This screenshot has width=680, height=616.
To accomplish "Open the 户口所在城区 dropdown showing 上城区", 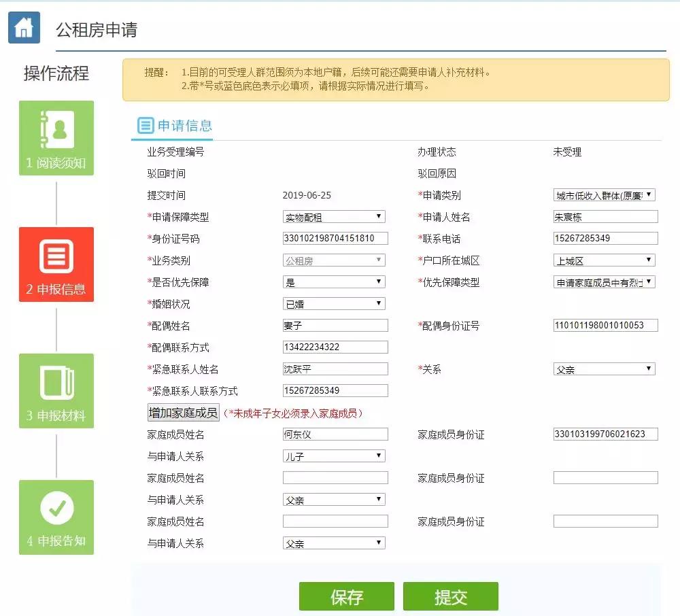I will [605, 260].
